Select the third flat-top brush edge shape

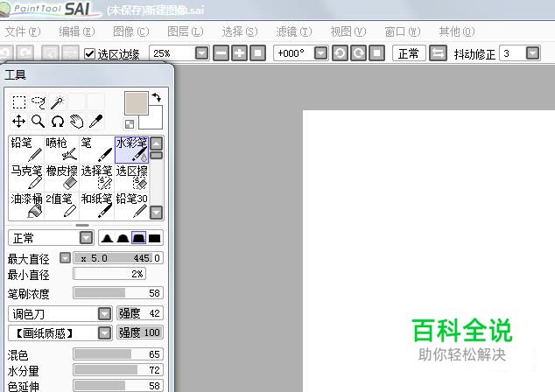(138, 238)
